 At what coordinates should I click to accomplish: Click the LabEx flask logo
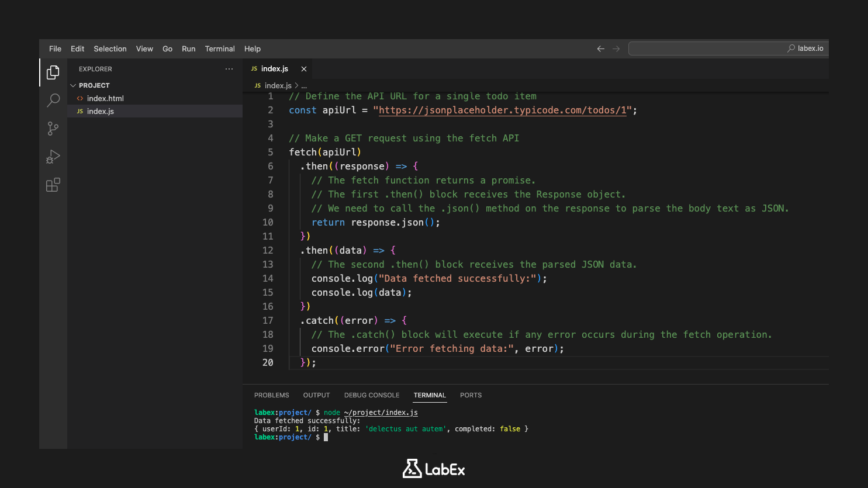pos(411,469)
